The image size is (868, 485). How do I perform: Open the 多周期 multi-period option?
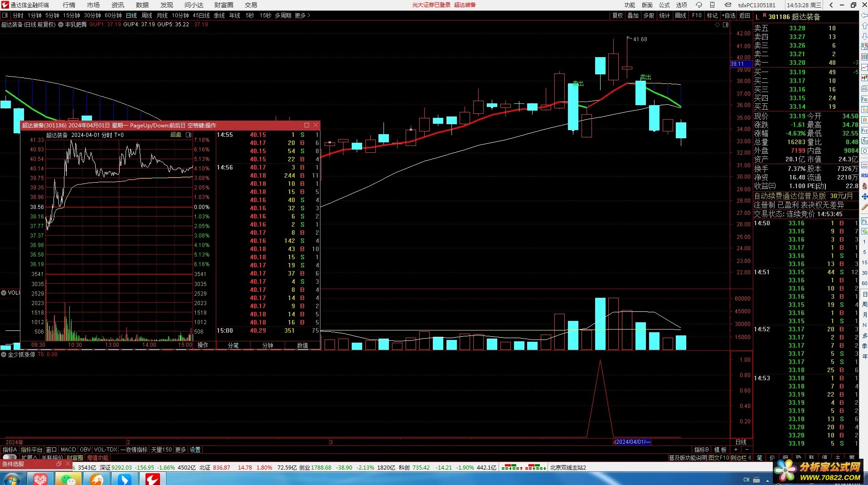coord(283,15)
